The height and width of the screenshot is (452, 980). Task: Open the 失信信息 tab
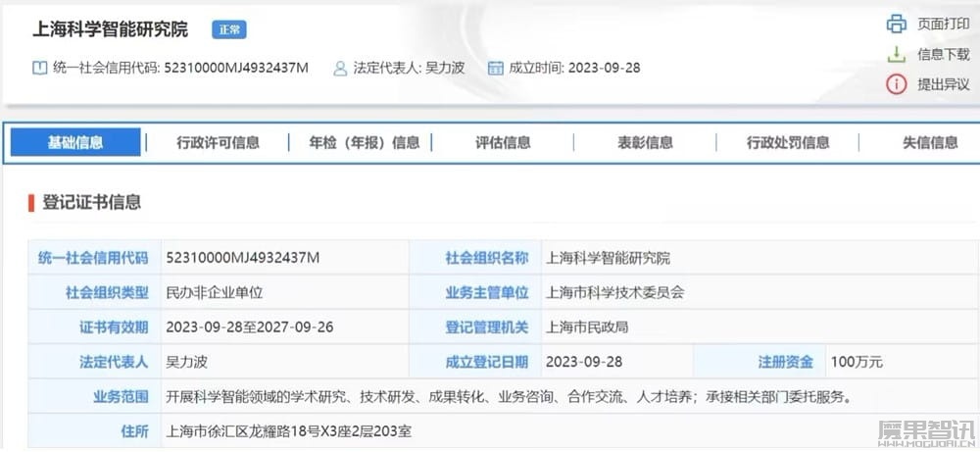[x=929, y=142]
